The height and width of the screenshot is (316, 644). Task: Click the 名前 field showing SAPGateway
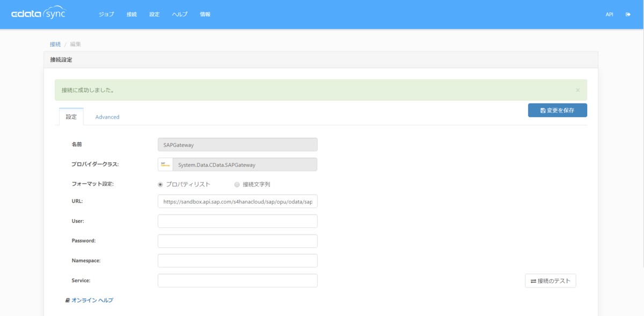238,144
